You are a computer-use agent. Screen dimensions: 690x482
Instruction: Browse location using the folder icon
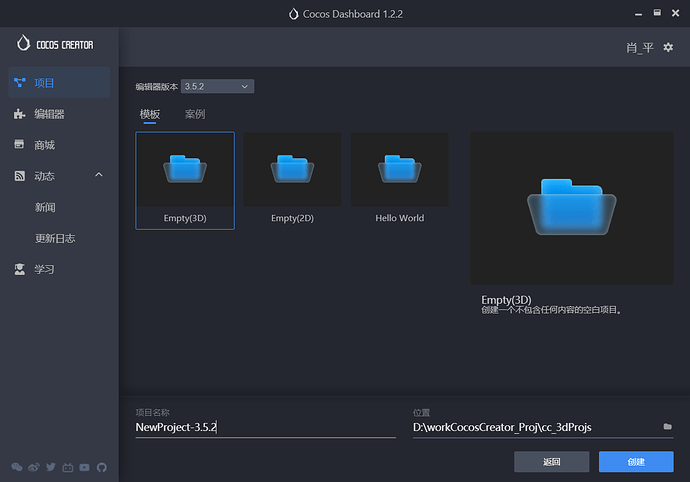click(x=668, y=427)
